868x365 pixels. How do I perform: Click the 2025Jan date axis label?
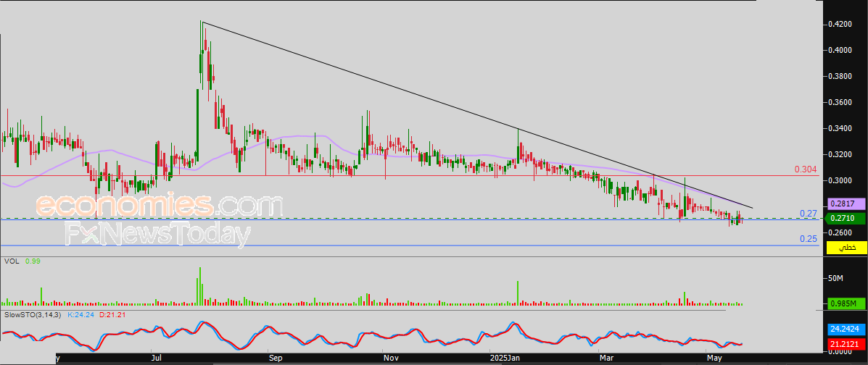(x=504, y=358)
